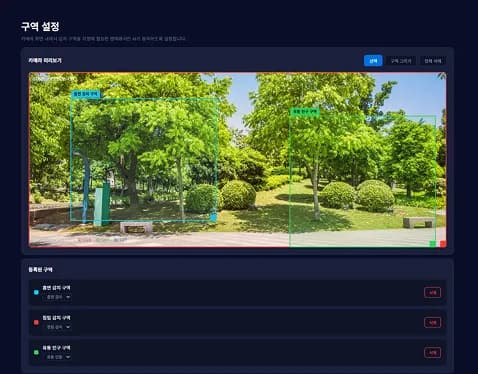Image resolution: width=478 pixels, height=374 pixels.
Task: Select the green zone label tag in preview
Action: coord(305,112)
